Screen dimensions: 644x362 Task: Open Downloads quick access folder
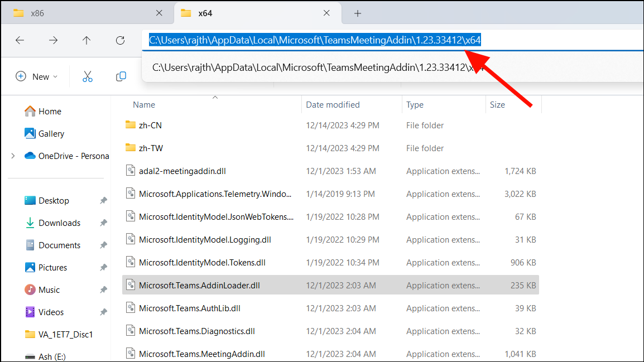(x=52, y=223)
